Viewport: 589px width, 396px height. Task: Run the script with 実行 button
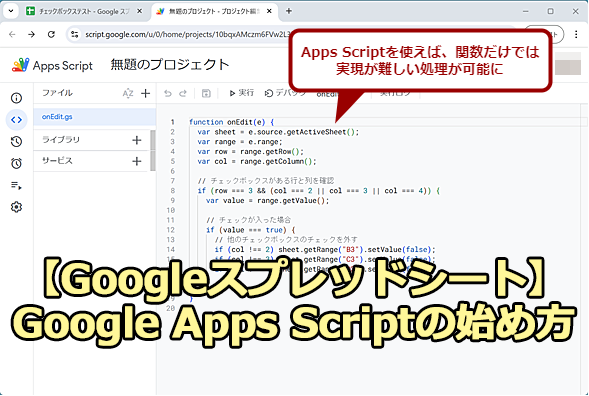click(242, 93)
